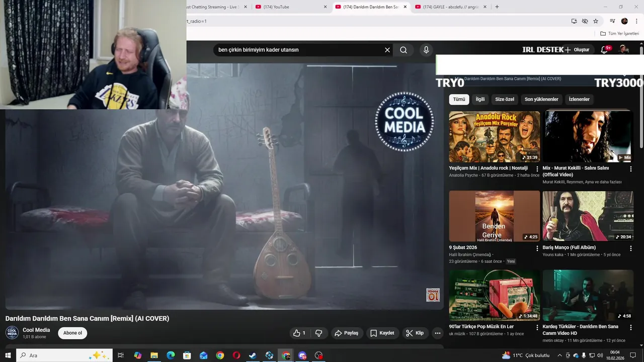The image size is (644, 362).
Task: Open File Explorer from taskbar
Action: (x=154, y=355)
